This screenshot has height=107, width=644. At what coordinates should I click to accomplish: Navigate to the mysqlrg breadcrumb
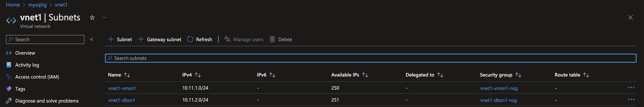tap(37, 5)
